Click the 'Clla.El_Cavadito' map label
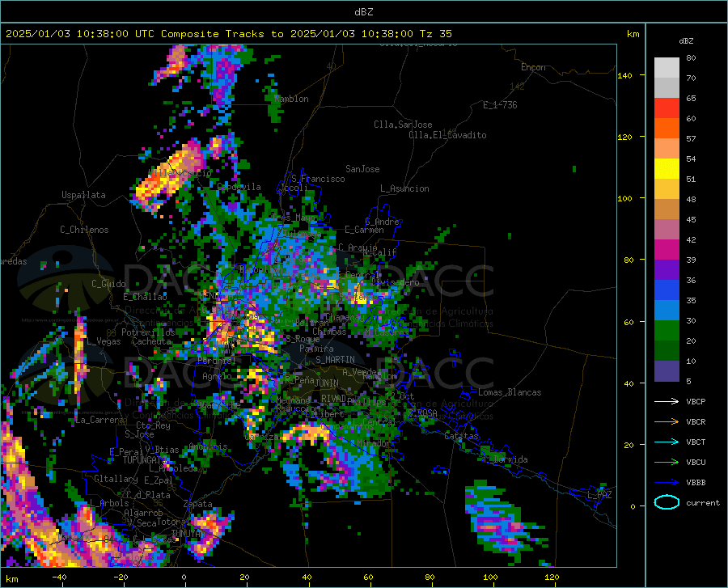 pos(447,135)
